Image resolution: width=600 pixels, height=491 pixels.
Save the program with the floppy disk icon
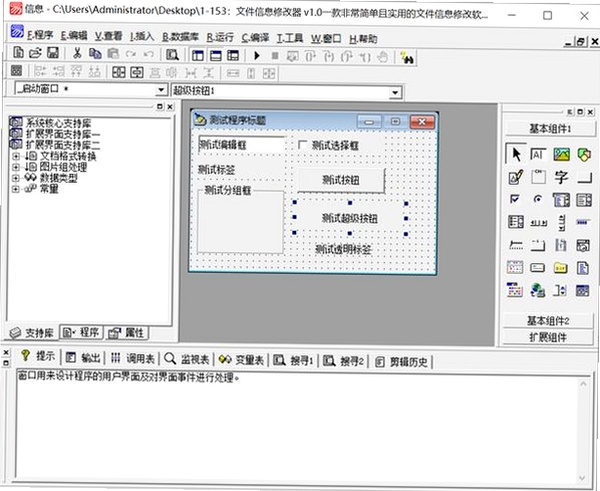coord(53,53)
